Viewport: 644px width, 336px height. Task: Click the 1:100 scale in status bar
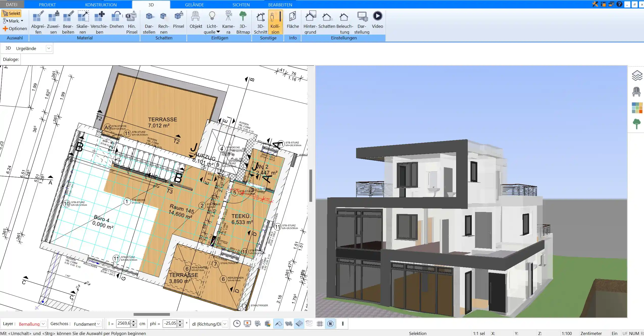(x=566, y=333)
